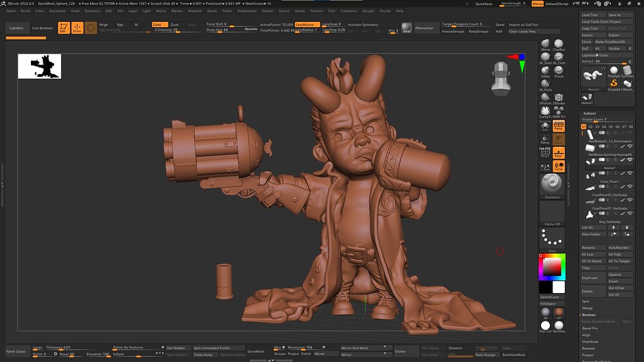Open the Dots stroke selector
This screenshot has height=362, width=644.
tap(552, 240)
